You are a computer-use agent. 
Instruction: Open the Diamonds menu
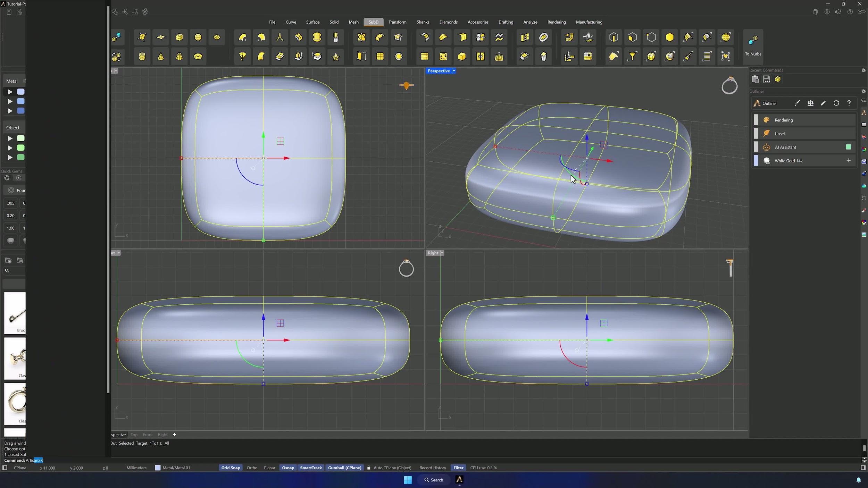click(x=448, y=22)
